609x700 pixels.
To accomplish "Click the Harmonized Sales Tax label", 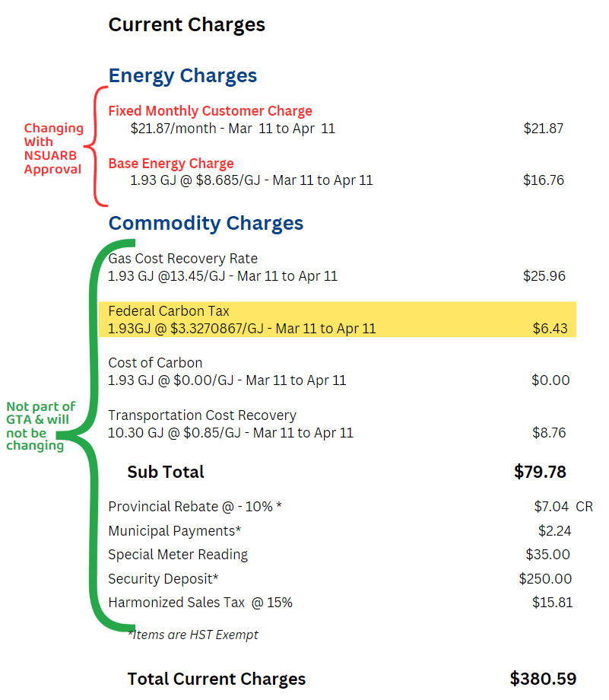I will tap(200, 603).
